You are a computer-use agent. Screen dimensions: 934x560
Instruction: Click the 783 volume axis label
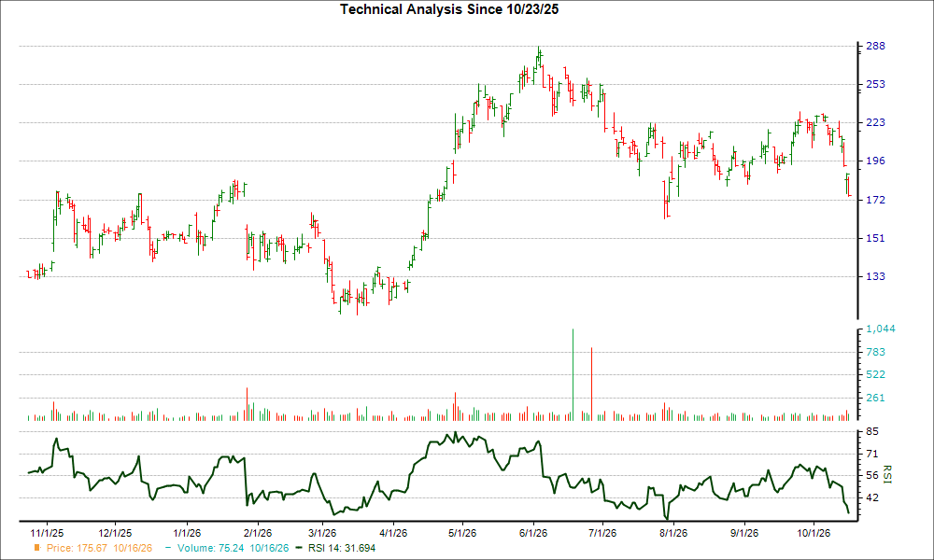pos(875,352)
